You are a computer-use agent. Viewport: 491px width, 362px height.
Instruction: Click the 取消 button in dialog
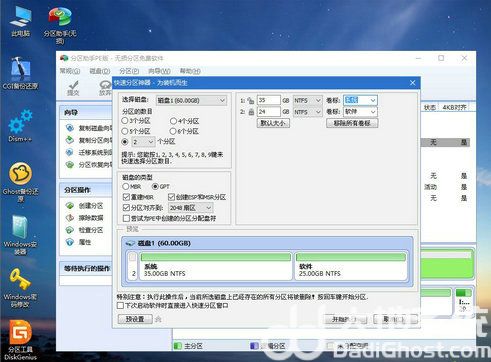pyautogui.click(x=395, y=319)
